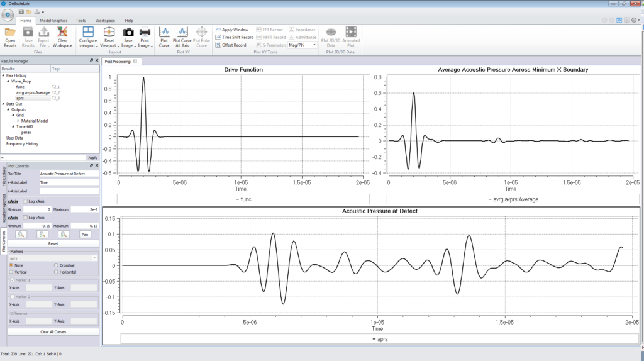Click the yAxis Maximum field showing 0.15
This screenshot has height=361, width=644.
(x=85, y=226)
